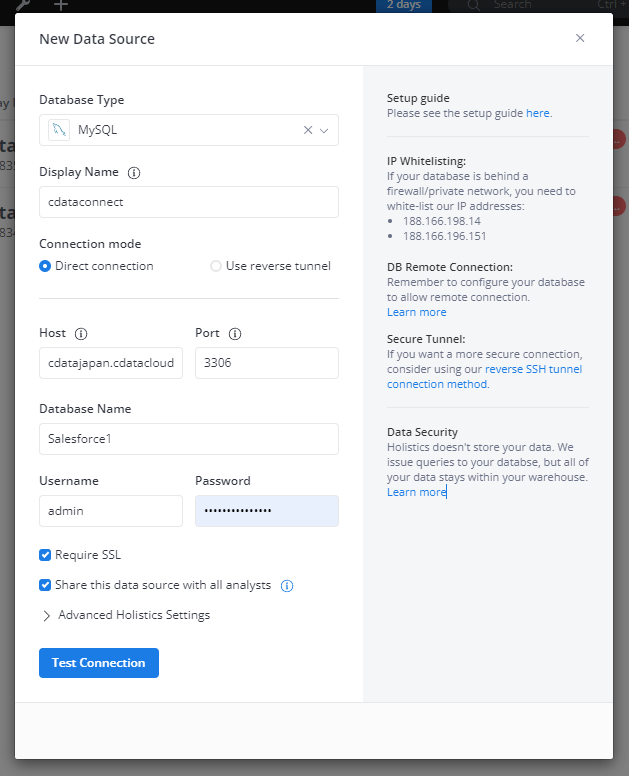Viewport: 629px width, 776px height.
Task: Clear the MySQL selection with X icon
Action: click(x=308, y=130)
